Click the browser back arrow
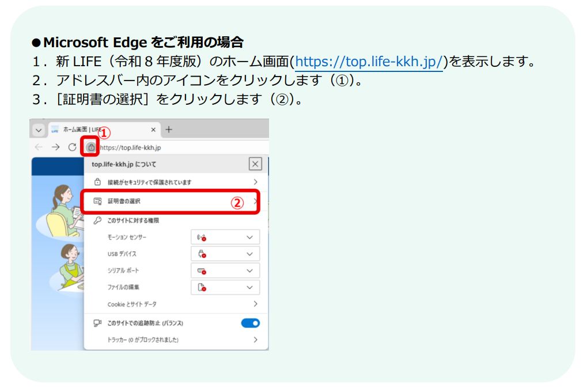Screen dimensions: 583x392 [39, 147]
